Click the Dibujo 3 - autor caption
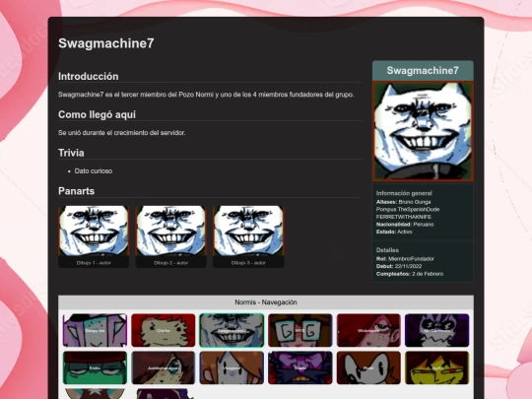This screenshot has width=532, height=399. 248,263
